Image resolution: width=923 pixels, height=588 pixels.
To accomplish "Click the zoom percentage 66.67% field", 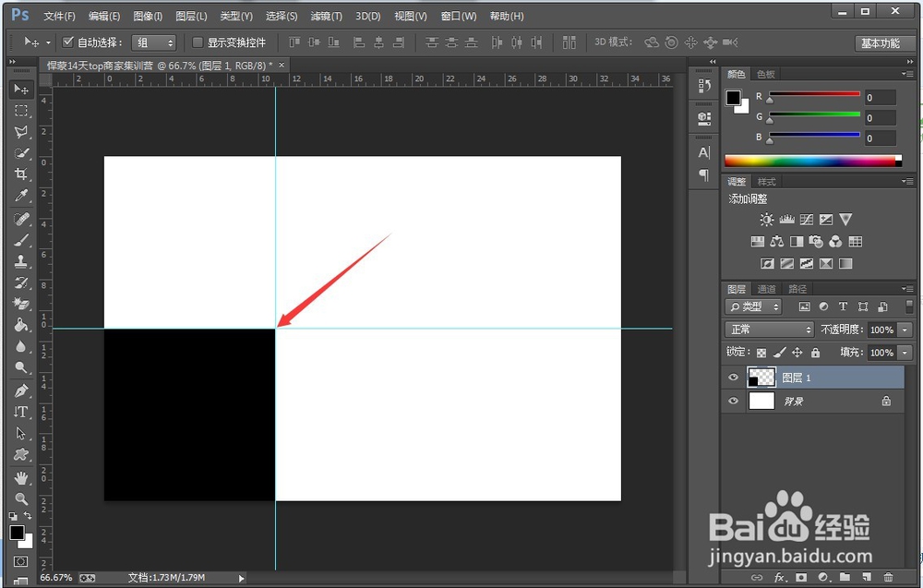I will (56, 578).
